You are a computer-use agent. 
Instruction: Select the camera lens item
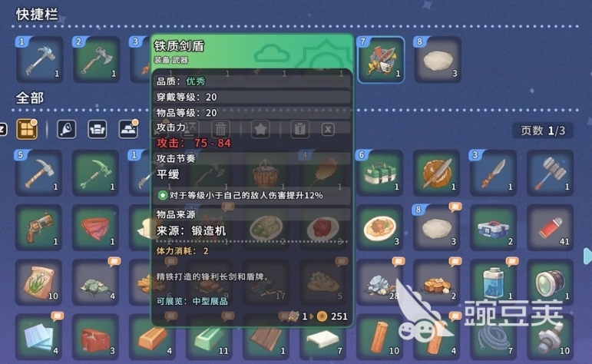point(551,283)
